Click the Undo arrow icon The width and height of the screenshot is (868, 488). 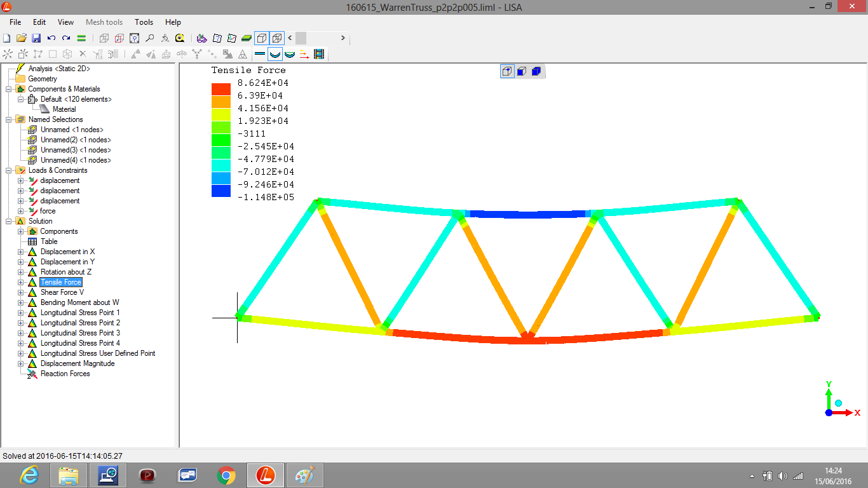pyautogui.click(x=51, y=38)
